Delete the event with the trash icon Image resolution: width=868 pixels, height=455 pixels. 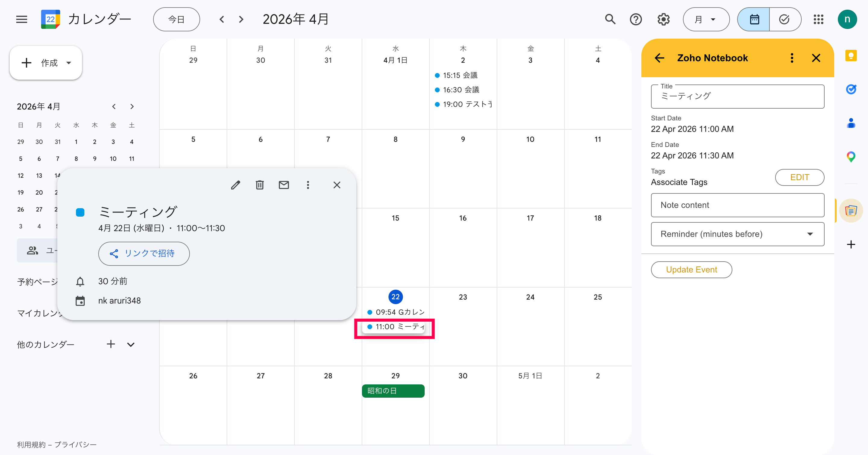coord(259,185)
